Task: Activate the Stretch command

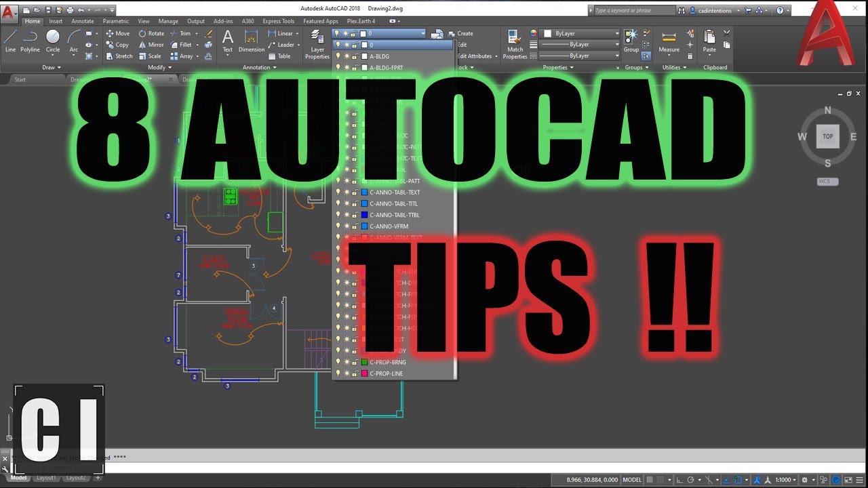Action: pos(119,56)
